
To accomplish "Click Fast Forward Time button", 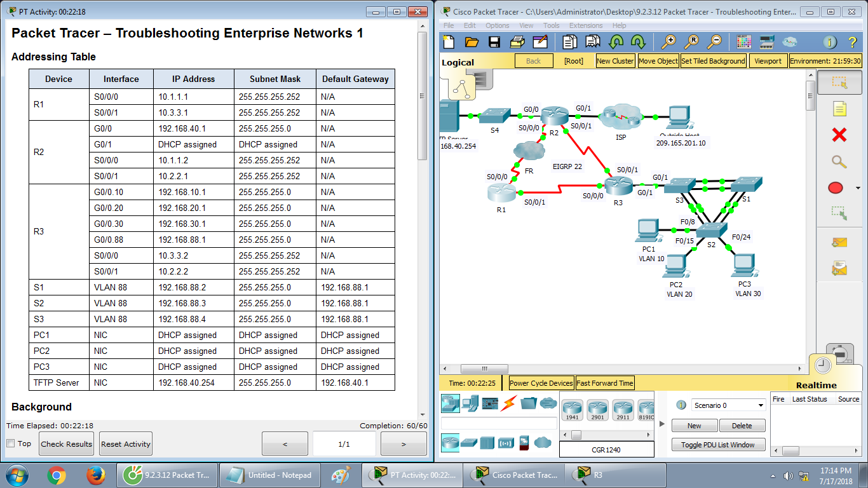I will coord(605,383).
